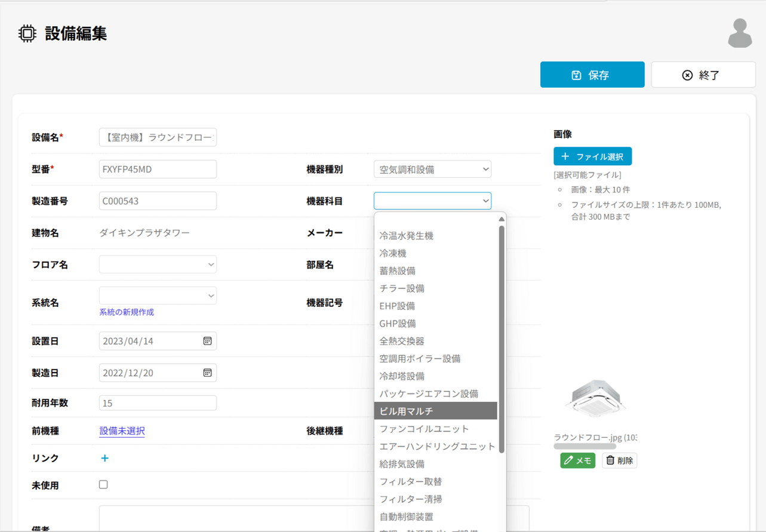Toggle the 未使用 checkbox
The height and width of the screenshot is (532, 766).
(x=103, y=485)
